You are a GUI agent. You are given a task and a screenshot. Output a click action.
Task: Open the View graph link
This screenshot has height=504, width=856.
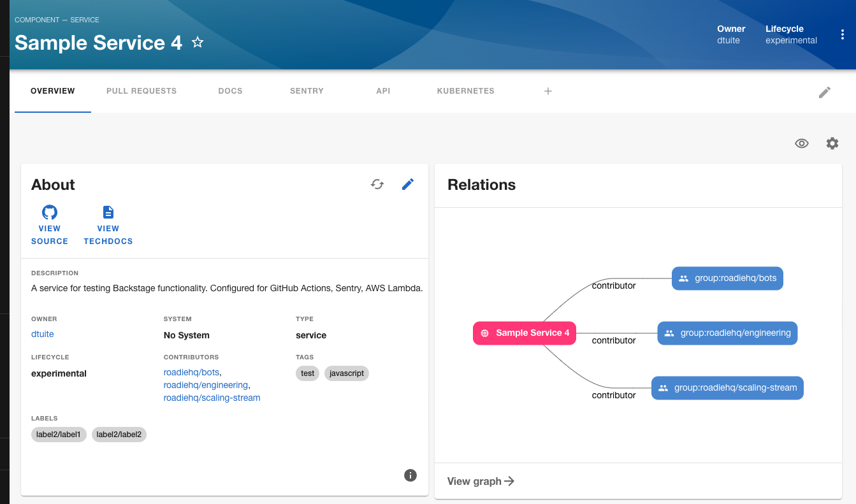481,481
